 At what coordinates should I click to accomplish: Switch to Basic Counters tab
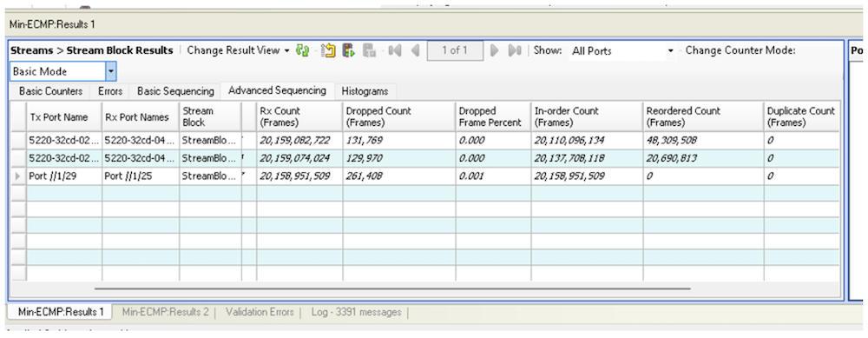point(51,91)
